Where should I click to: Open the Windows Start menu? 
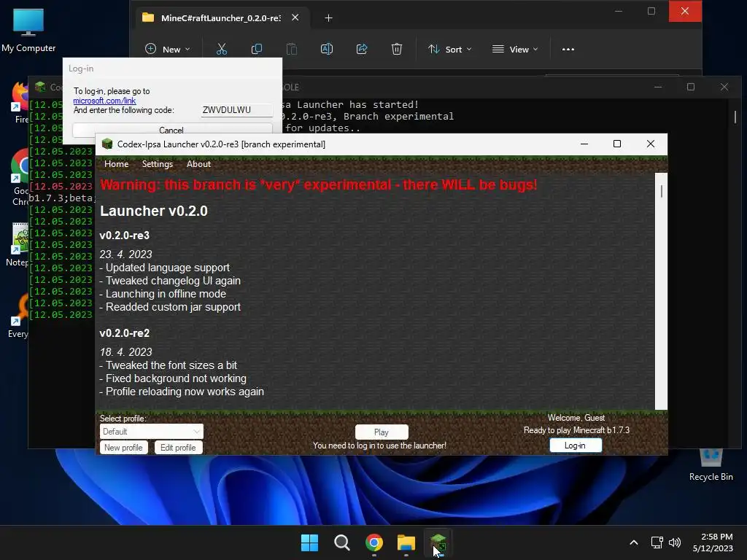(309, 542)
